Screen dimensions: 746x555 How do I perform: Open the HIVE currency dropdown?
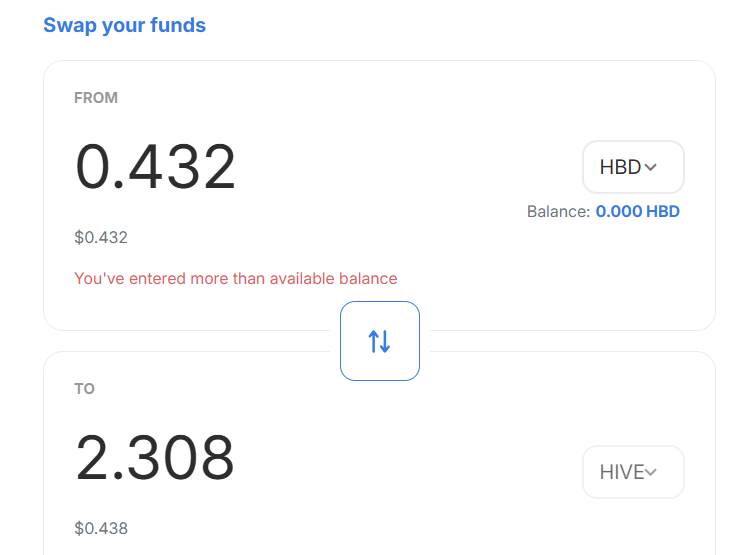(x=633, y=472)
